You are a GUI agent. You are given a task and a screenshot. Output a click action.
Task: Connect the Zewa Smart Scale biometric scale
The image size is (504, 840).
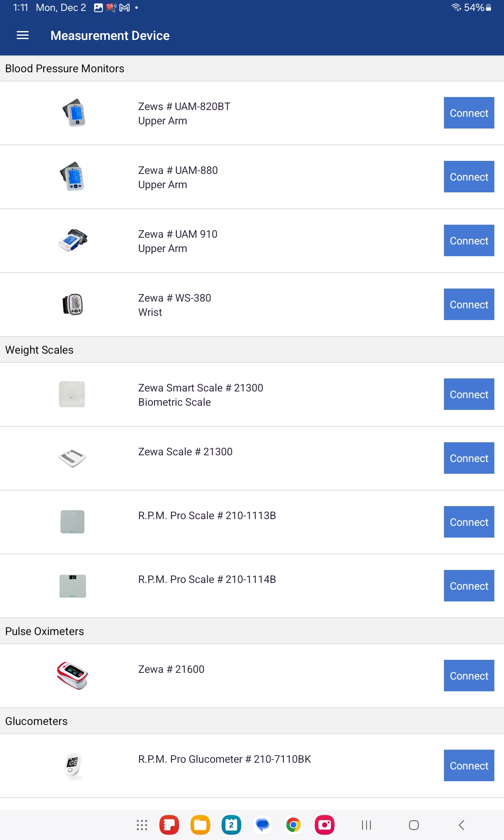[x=469, y=394]
